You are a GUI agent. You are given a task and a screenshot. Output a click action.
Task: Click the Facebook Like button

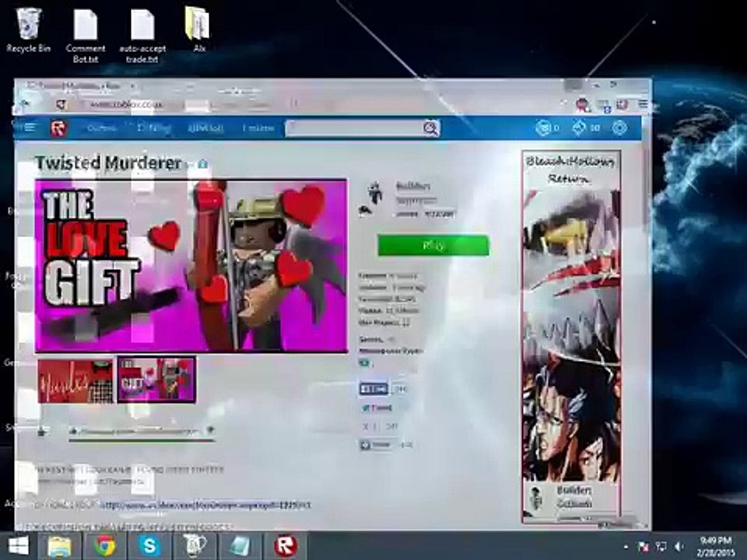(x=373, y=389)
